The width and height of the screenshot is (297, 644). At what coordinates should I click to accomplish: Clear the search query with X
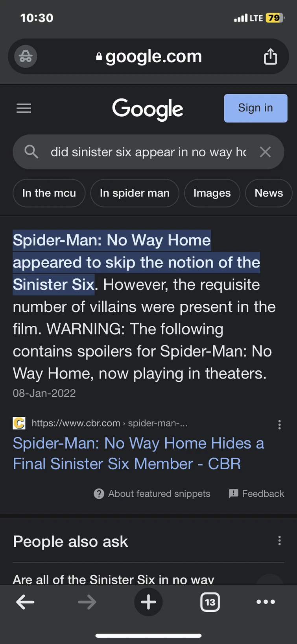coord(265,152)
